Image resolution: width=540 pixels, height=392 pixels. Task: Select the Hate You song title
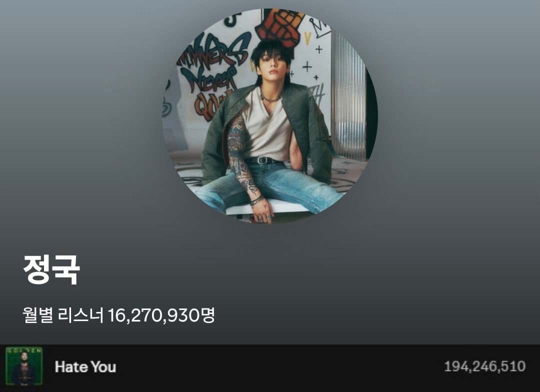pos(85,366)
